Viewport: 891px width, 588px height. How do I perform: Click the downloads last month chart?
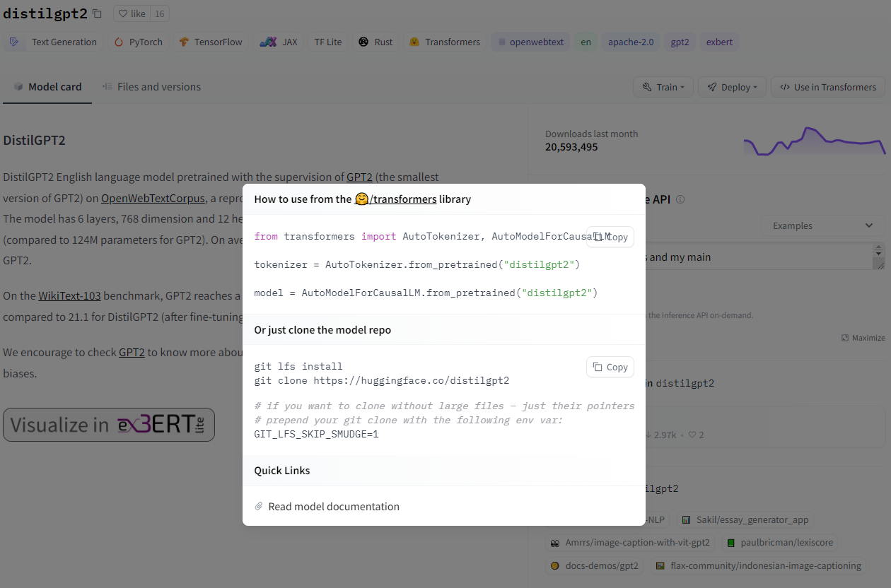814,141
